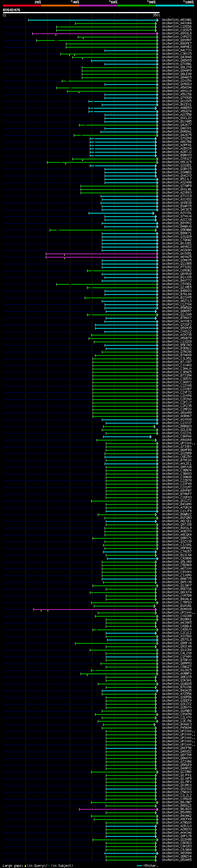Select UniRef100_C9KPA0 entry
Viewport: 197px width, 868px height.
tap(176, 437)
